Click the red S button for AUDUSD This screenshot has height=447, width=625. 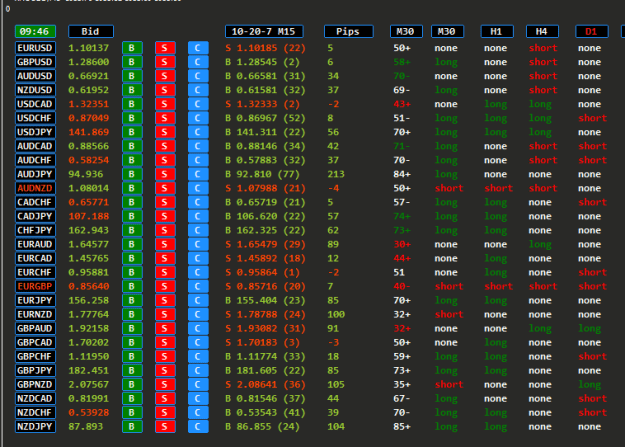point(165,76)
